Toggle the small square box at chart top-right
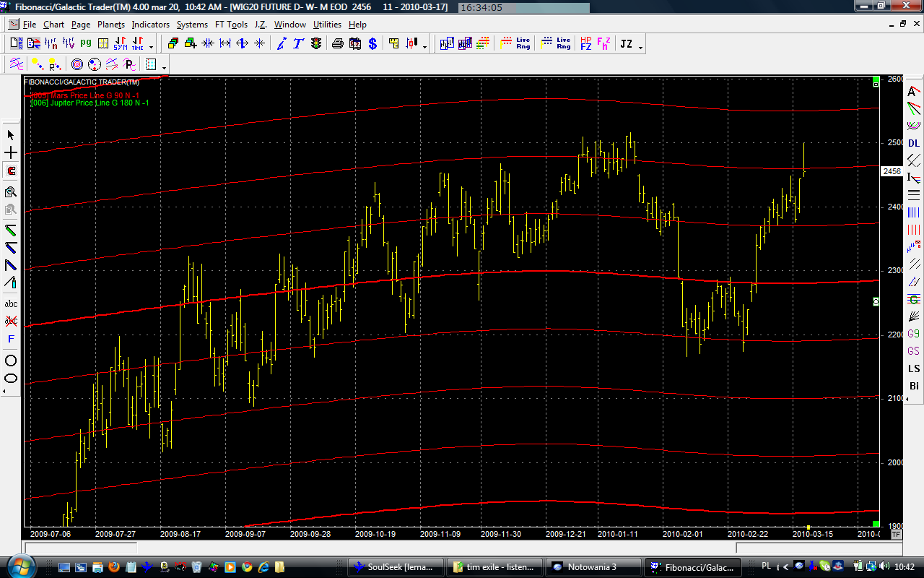924x578 pixels. coord(876,85)
